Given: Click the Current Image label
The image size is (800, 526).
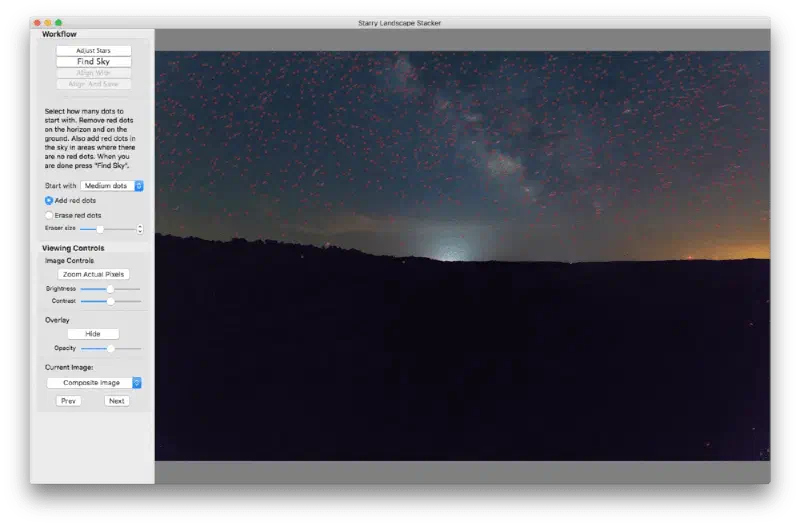Looking at the screenshot, I should click(69, 367).
